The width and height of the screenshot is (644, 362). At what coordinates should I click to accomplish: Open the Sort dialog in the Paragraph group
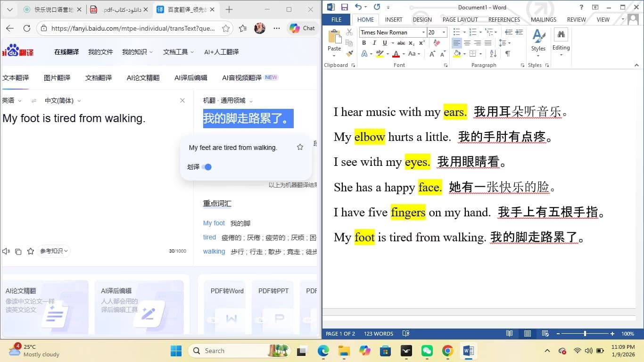pos(493,53)
